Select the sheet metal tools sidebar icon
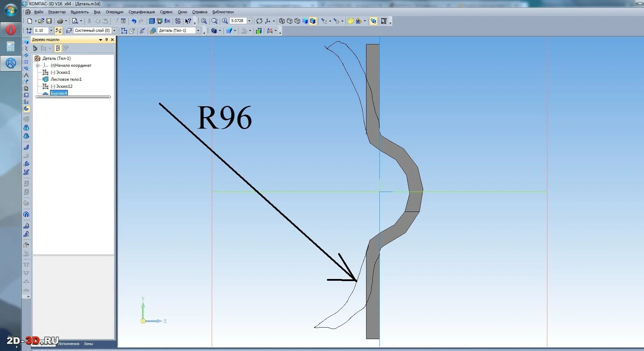Screen dimensions: 644x351 26,109
